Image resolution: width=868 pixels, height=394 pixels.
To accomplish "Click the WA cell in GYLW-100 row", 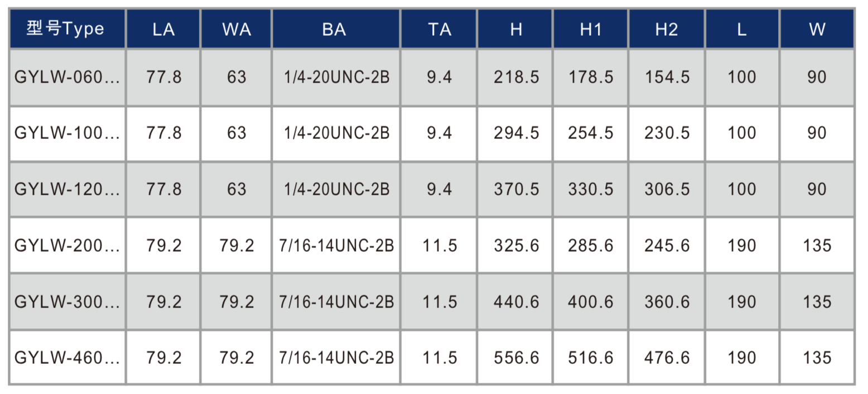I will 237,133.
